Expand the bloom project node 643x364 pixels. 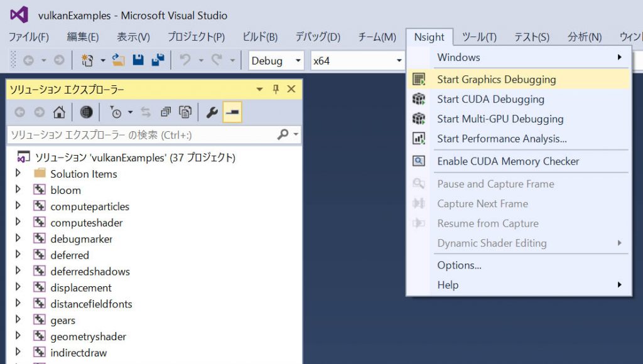pyautogui.click(x=18, y=190)
